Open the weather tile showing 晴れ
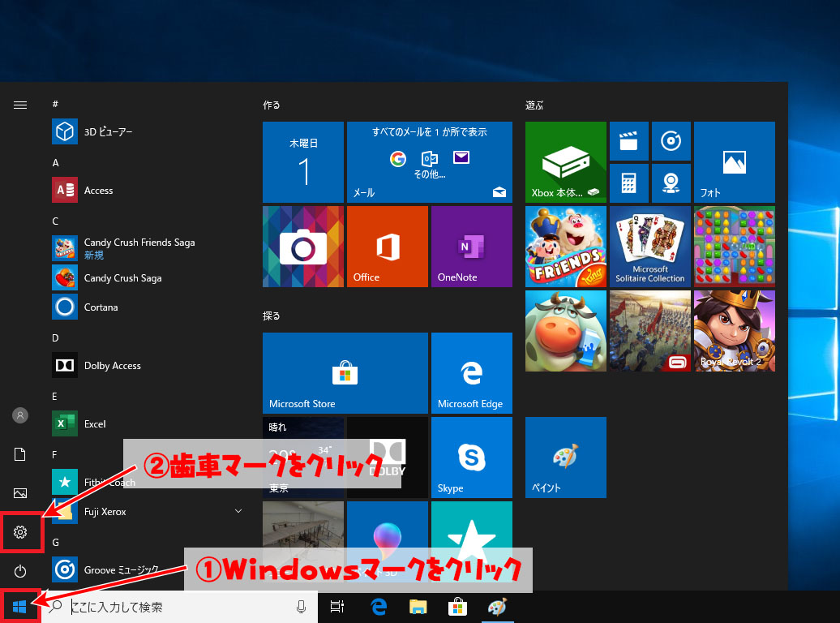Screen dimensions: 840x623 [303, 458]
